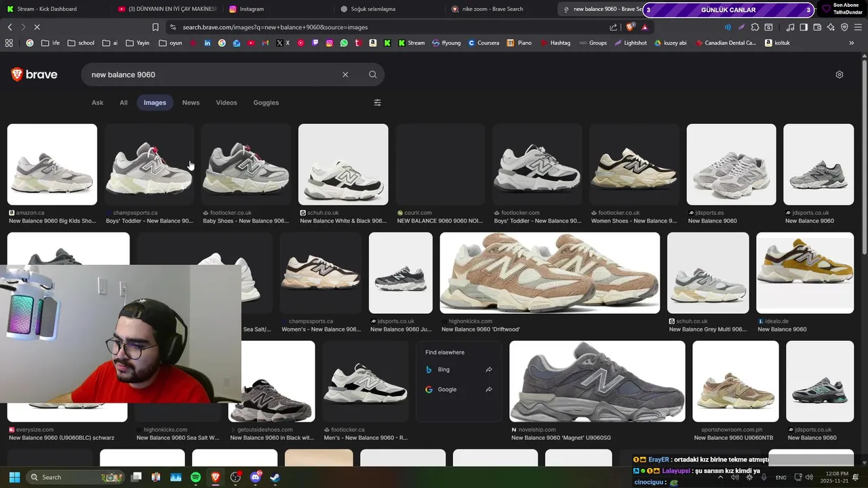The width and height of the screenshot is (868, 488).
Task: Open the browser extensions puzzle icon
Action: 755,27
